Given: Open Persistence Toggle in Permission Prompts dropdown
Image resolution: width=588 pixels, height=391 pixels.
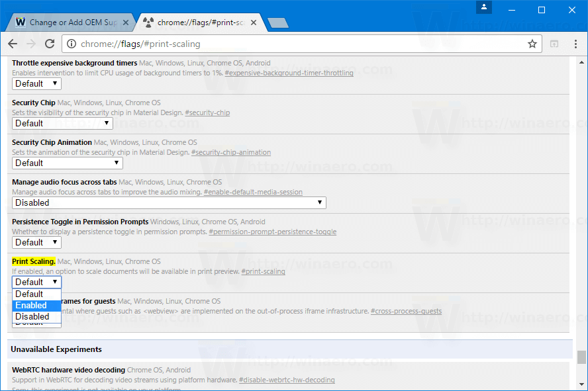Looking at the screenshot, I should point(36,242).
